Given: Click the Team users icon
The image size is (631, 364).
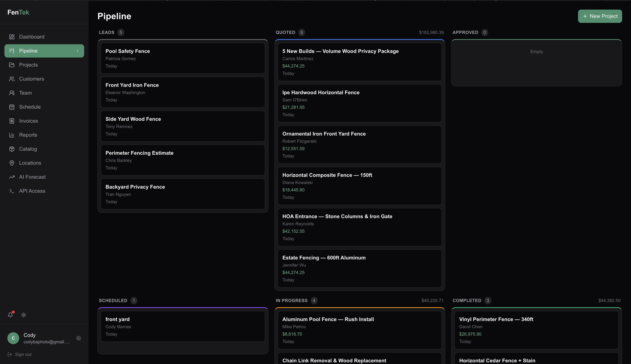Looking at the screenshot, I should coord(12,93).
